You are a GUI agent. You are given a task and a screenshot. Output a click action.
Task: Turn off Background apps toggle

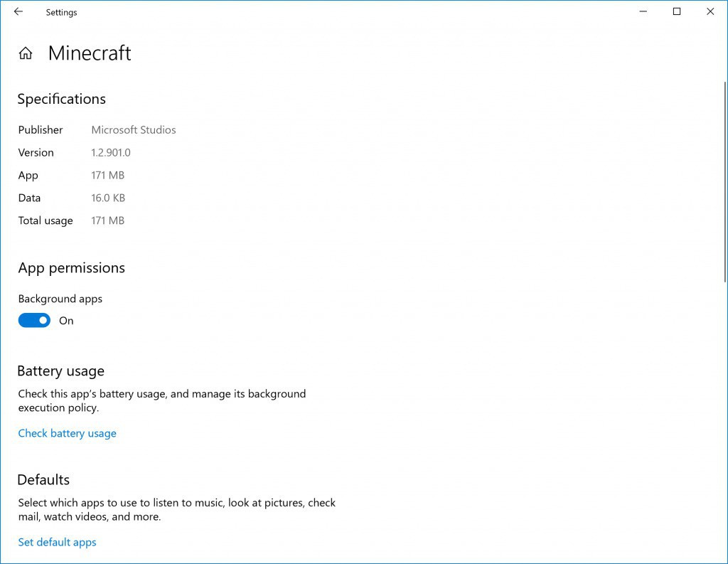tap(34, 321)
